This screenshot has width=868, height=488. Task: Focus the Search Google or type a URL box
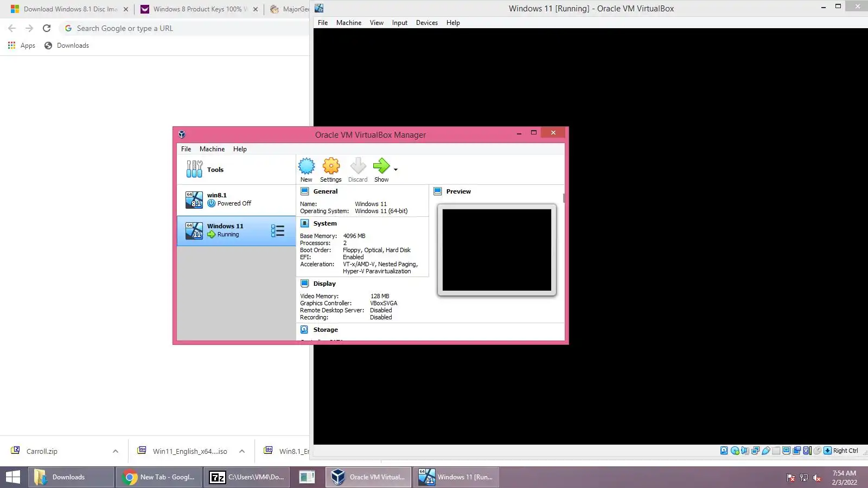(184, 28)
